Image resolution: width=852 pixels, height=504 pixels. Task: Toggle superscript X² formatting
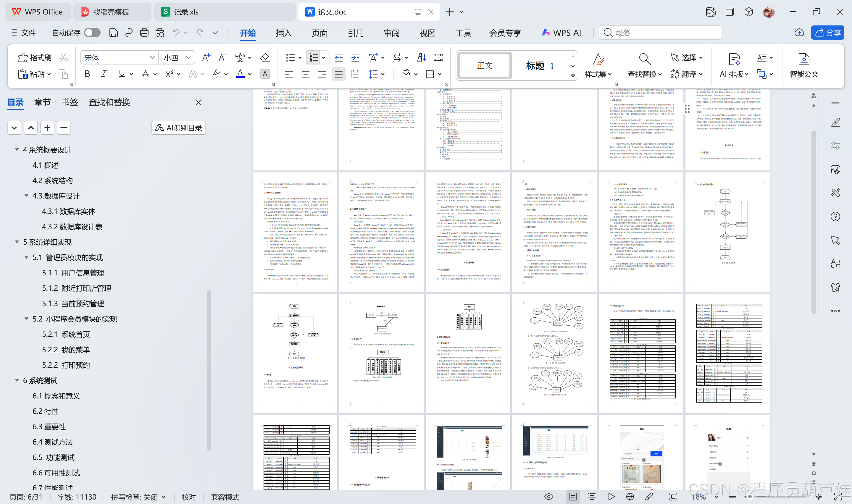pyautogui.click(x=169, y=74)
